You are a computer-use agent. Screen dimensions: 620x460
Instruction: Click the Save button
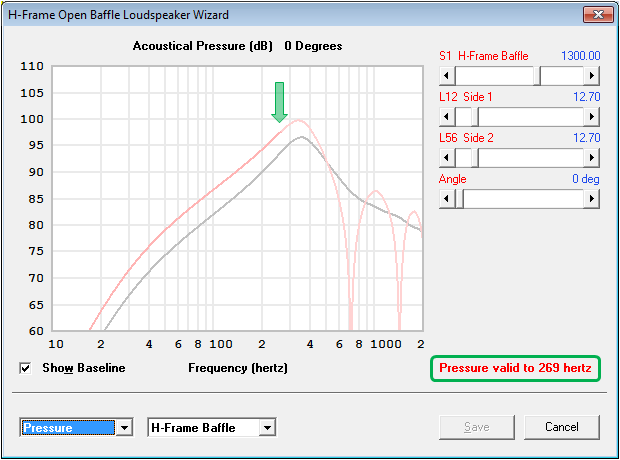point(477,427)
